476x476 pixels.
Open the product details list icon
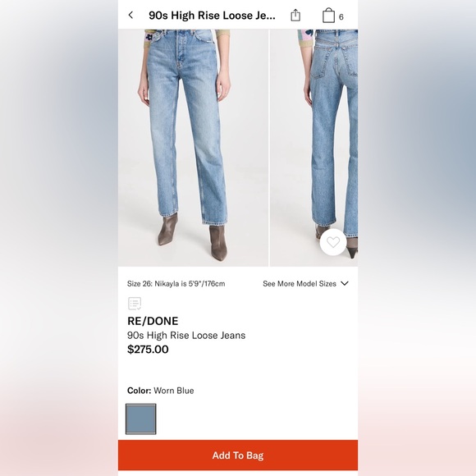(135, 304)
